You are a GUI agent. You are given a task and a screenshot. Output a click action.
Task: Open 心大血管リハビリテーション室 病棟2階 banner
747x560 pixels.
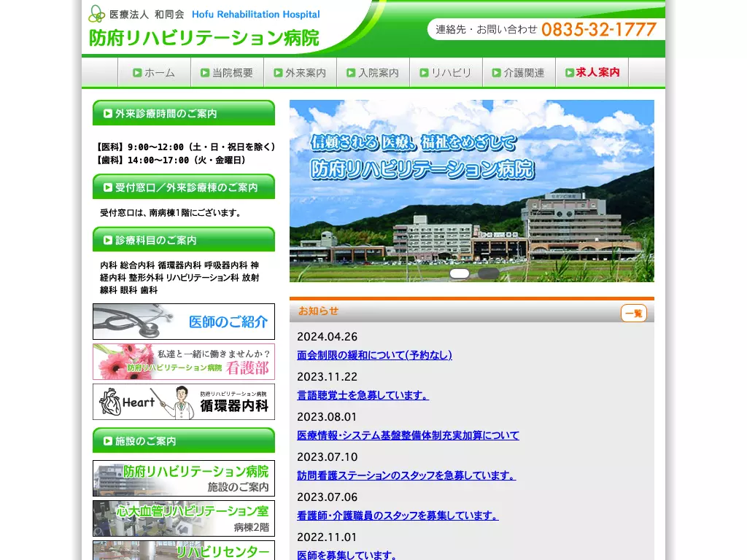point(184,518)
